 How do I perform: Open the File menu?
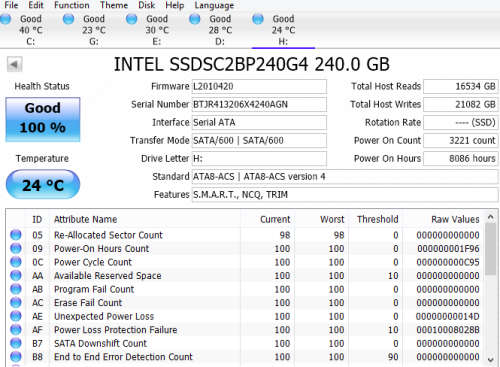[x=11, y=5]
